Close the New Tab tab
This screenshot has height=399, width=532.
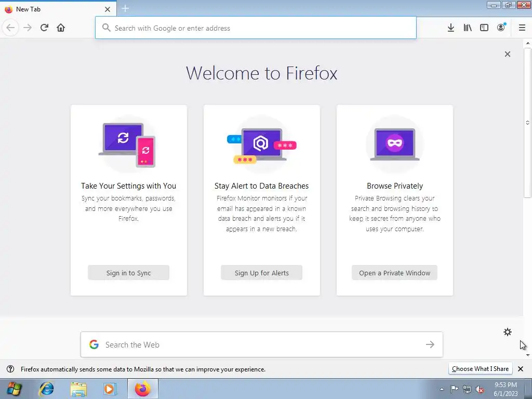coord(108,9)
